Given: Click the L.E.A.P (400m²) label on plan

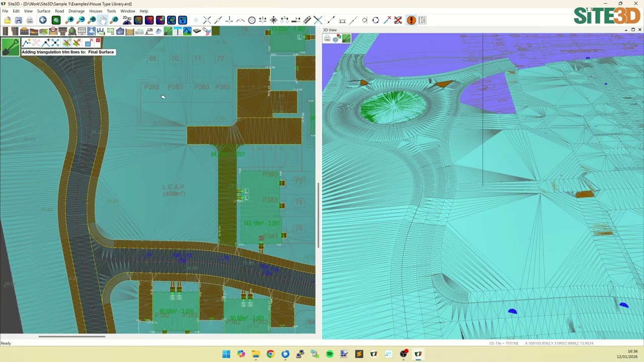Looking at the screenshot, I should [x=174, y=190].
